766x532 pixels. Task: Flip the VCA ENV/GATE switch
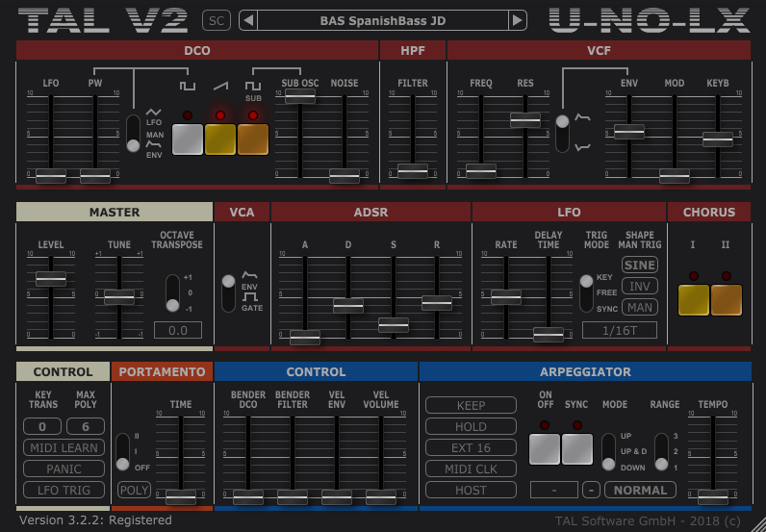(x=229, y=292)
